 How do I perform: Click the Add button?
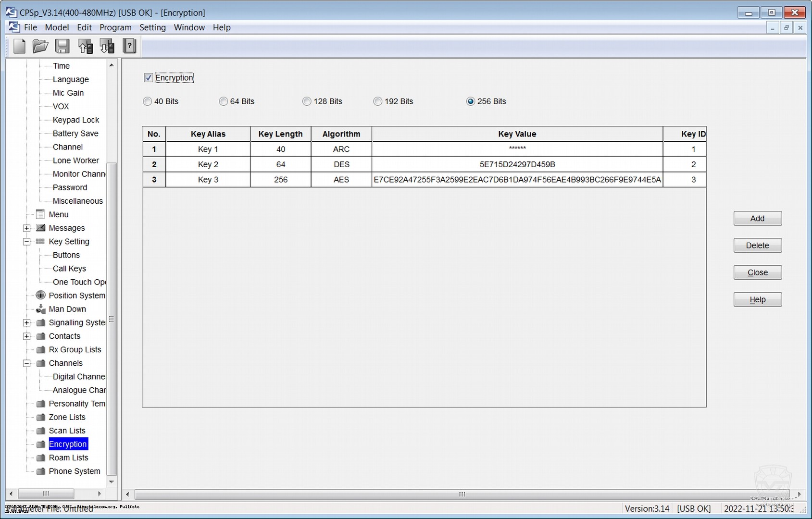click(757, 219)
